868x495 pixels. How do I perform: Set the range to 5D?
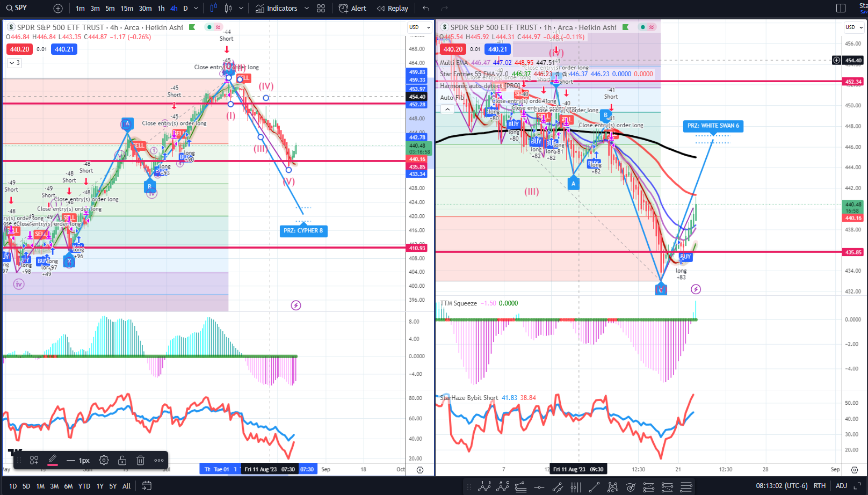coord(26,486)
